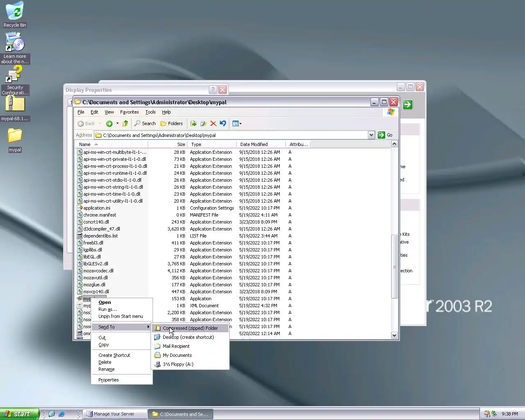Choose Compressed (zipped) Folder in Send To submenu

click(190, 328)
